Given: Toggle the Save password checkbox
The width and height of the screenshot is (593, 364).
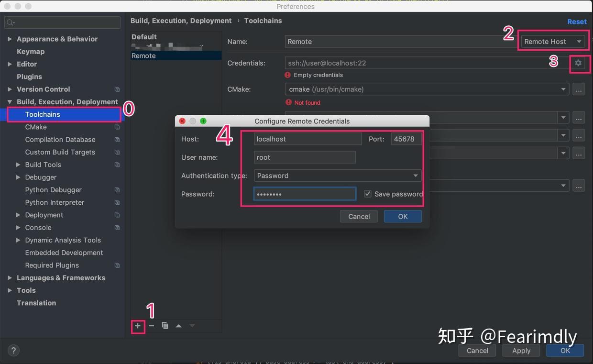Looking at the screenshot, I should (x=367, y=194).
